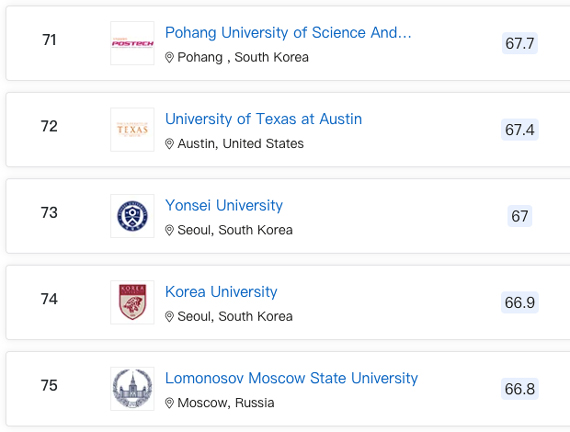Click location pin icon beside Moscow, Russia
Screen dimensions: 570x432
169,403
